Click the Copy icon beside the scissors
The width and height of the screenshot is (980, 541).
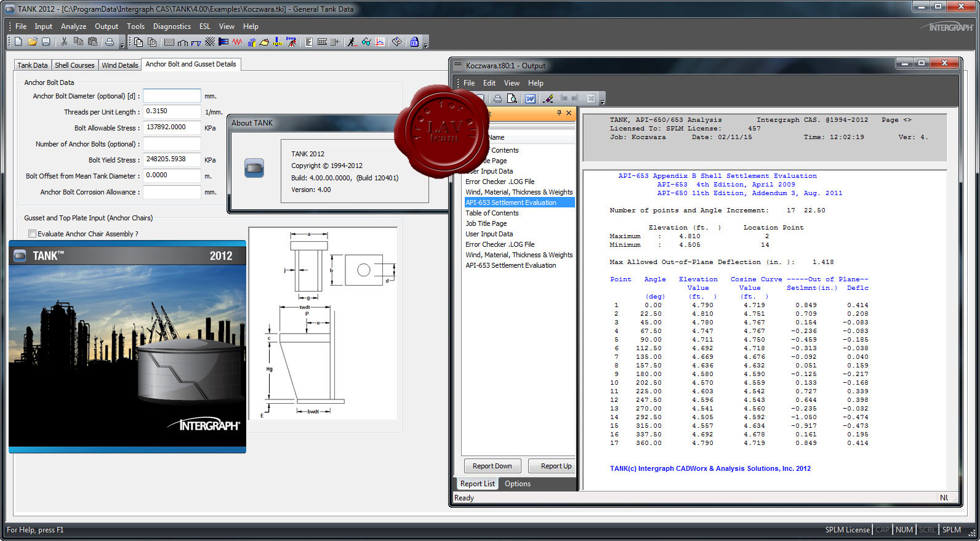click(78, 42)
